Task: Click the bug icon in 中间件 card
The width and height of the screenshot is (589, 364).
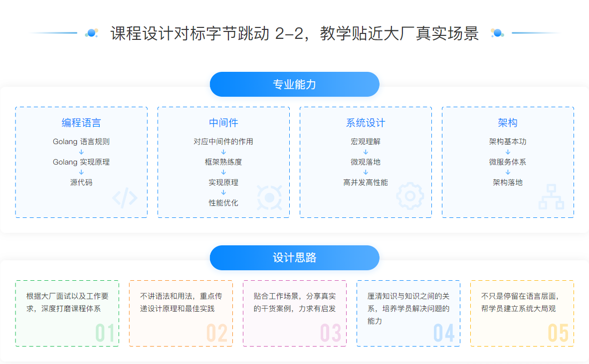Action: point(269,197)
